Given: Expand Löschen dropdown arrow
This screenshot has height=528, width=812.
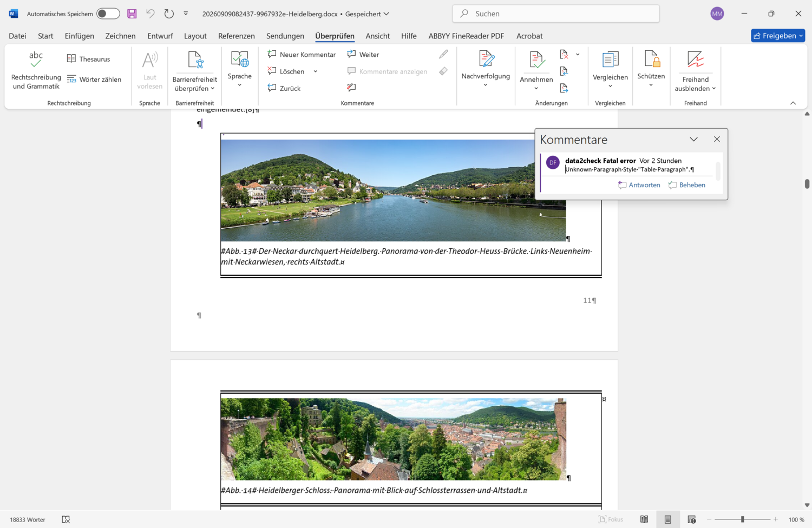Looking at the screenshot, I should pyautogui.click(x=316, y=71).
